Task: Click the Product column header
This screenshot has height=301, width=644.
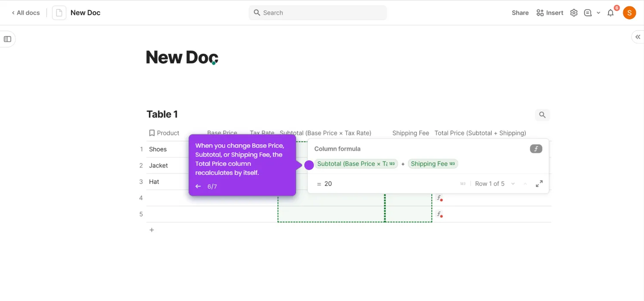Action: tap(164, 133)
